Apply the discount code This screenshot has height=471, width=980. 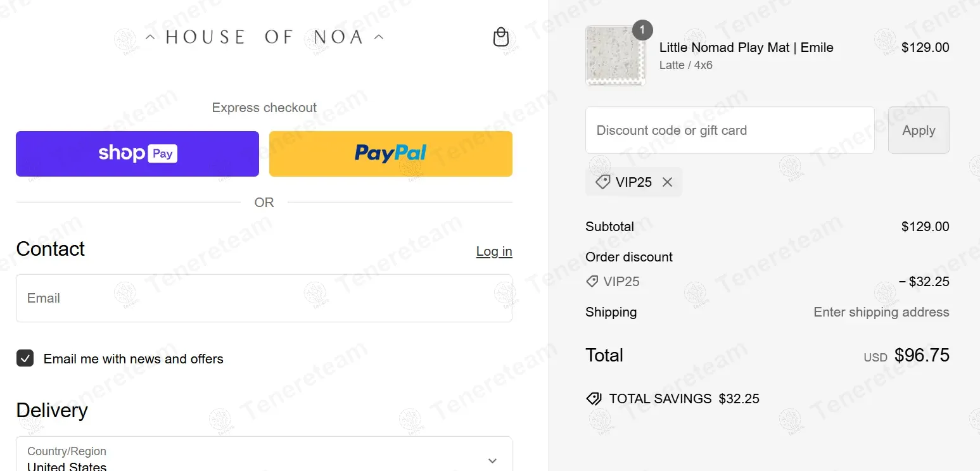[x=918, y=130]
